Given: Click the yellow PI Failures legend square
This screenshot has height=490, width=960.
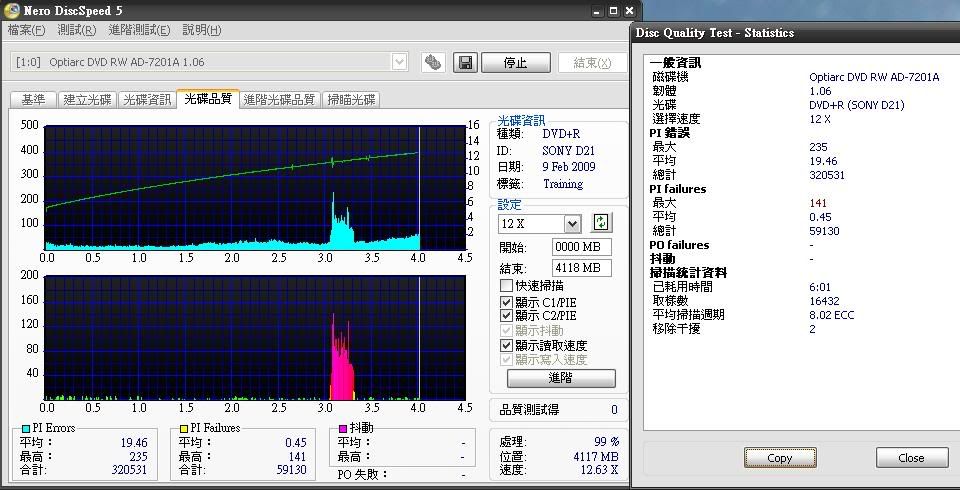Looking at the screenshot, I should (183, 429).
